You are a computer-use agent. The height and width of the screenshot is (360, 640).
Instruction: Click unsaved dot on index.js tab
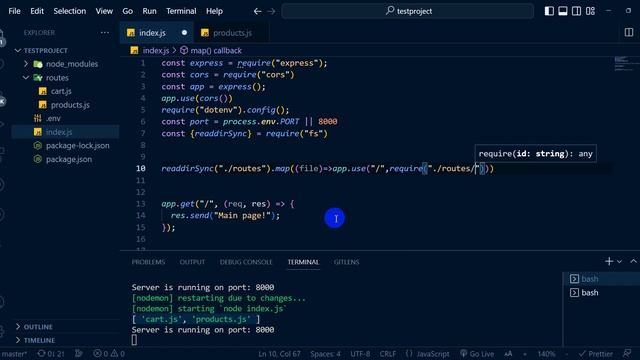click(184, 33)
